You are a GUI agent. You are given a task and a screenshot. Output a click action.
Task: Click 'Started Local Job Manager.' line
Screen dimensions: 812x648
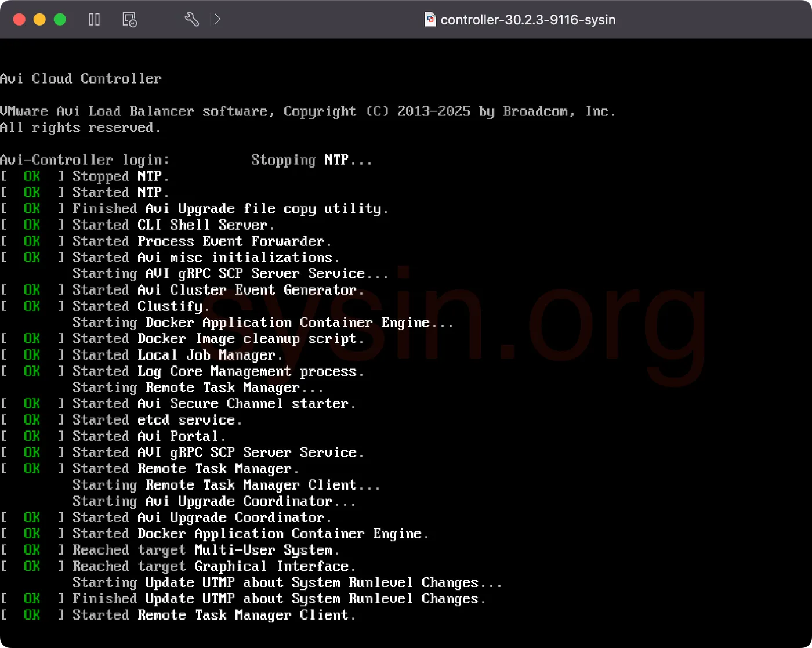tap(177, 355)
